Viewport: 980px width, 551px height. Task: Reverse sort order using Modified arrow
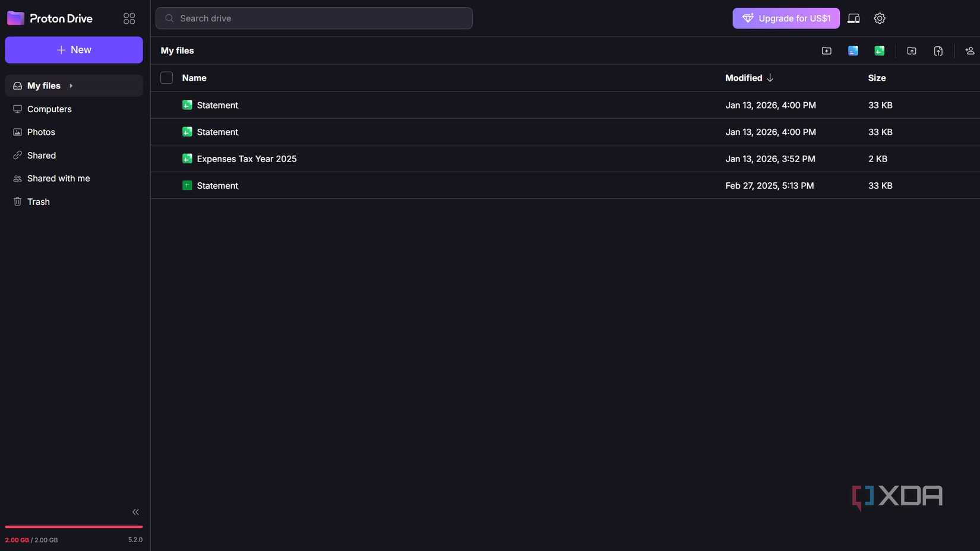click(770, 78)
